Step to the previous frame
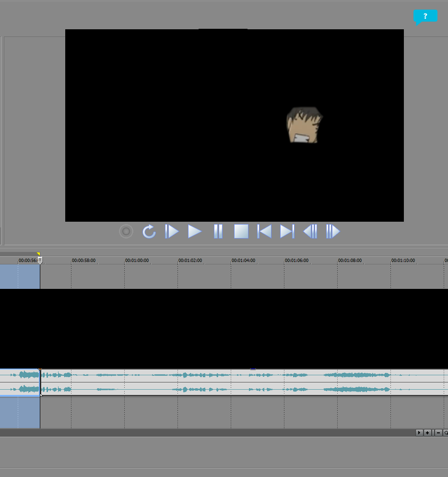 pyautogui.click(x=310, y=232)
